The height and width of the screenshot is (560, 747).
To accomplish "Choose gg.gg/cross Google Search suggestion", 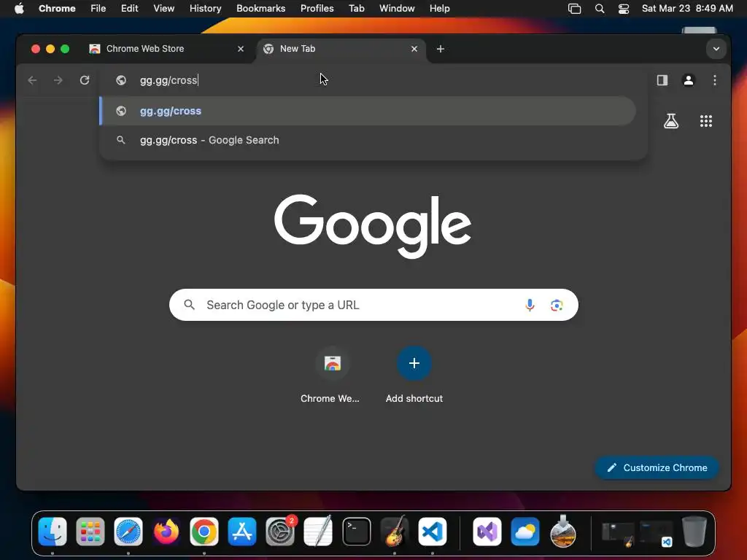I will [x=368, y=140].
